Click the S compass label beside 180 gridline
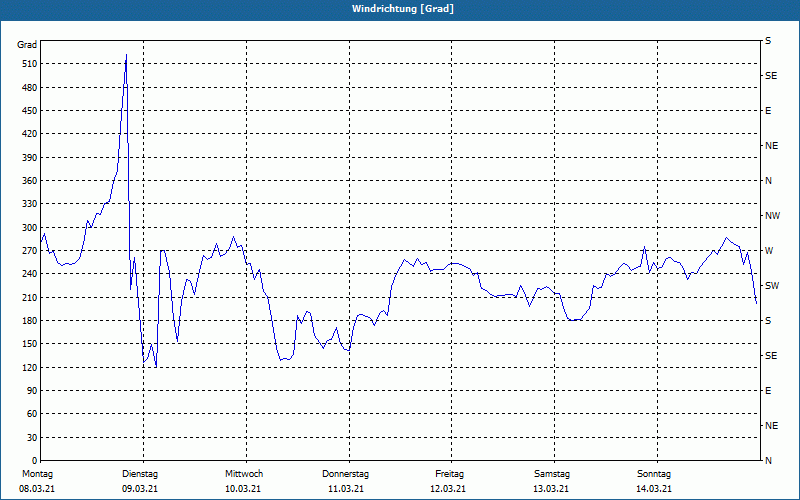The height and width of the screenshot is (500, 800). tap(768, 321)
